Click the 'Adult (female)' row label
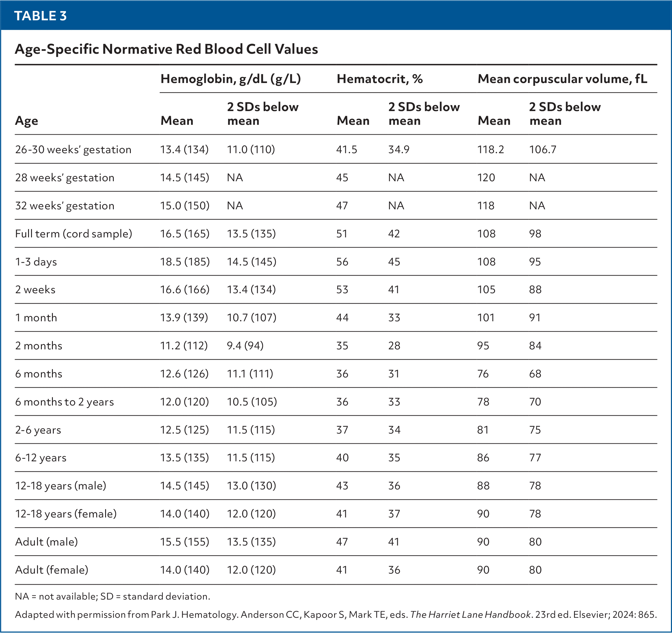This screenshot has height=633, width=672. tap(51, 570)
